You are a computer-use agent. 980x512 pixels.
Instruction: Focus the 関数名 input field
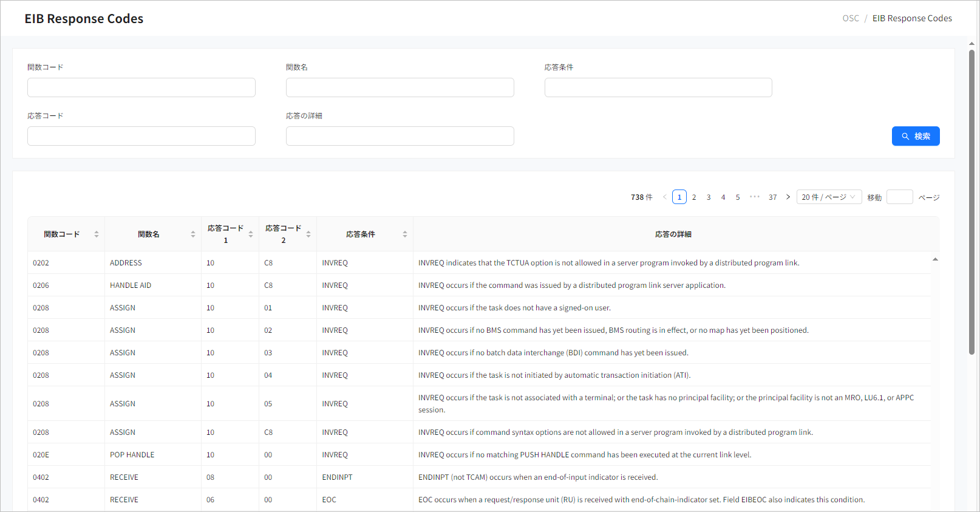[x=400, y=87]
